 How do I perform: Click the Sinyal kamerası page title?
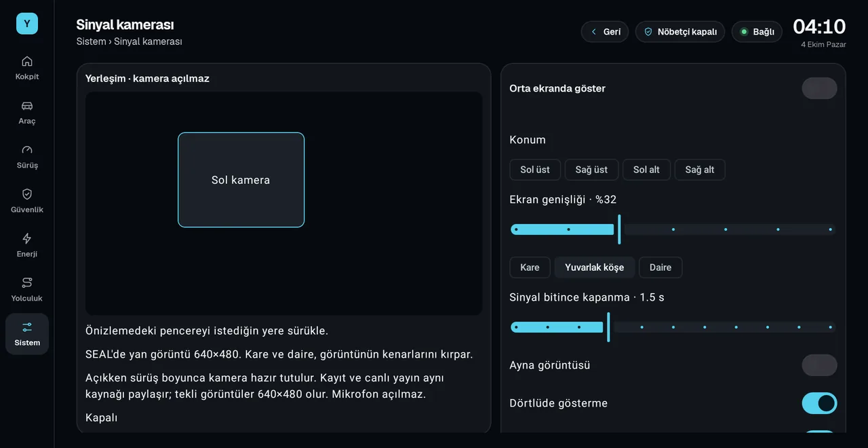[x=125, y=24]
